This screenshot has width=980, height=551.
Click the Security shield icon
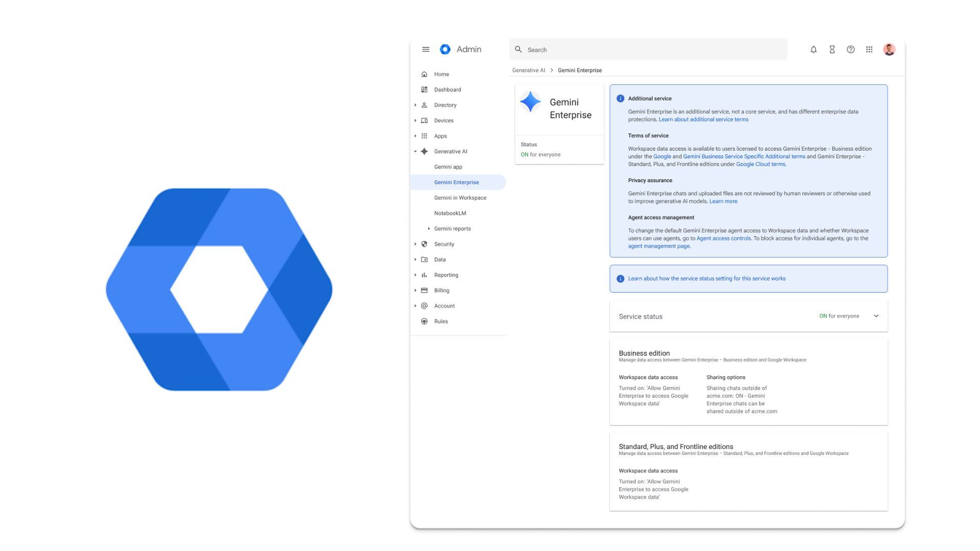(424, 244)
